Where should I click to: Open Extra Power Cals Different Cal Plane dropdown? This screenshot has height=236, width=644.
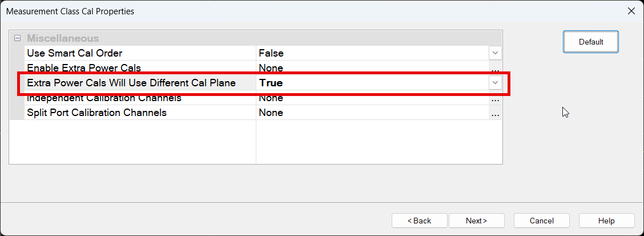495,83
